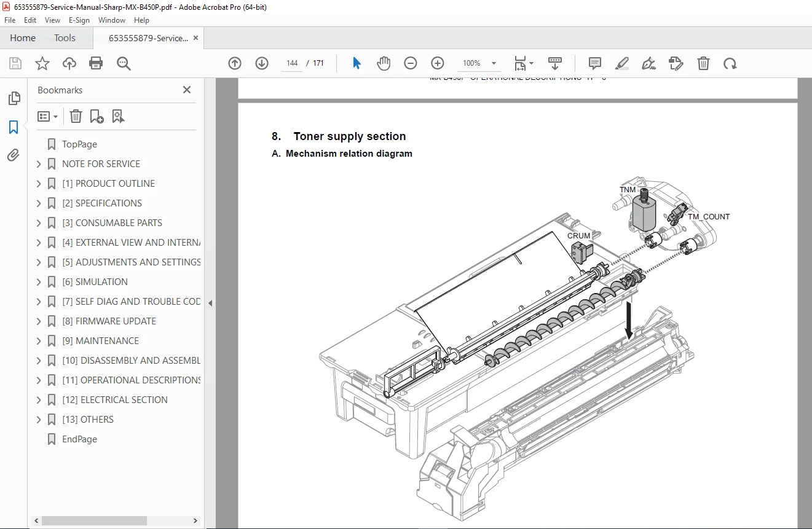The height and width of the screenshot is (529, 812).
Task: Open [7] SELF DIAG AND TROUBLE bookmark
Action: click(x=131, y=302)
